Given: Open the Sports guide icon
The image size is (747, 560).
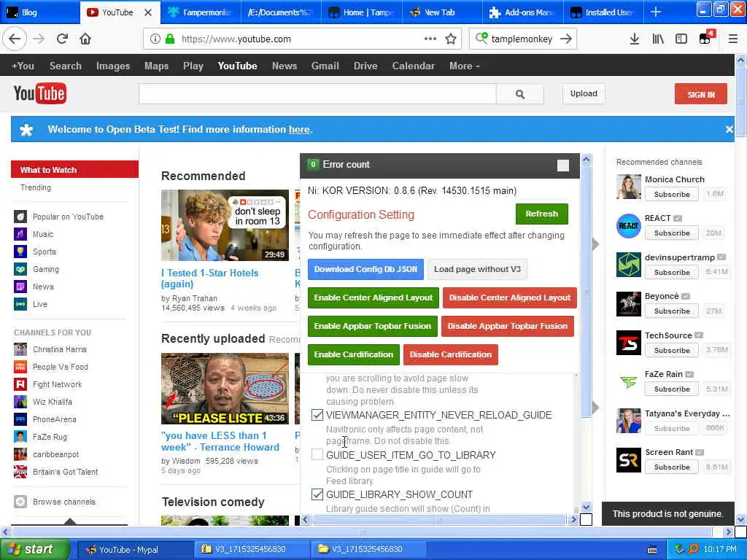Looking at the screenshot, I should point(20,252).
